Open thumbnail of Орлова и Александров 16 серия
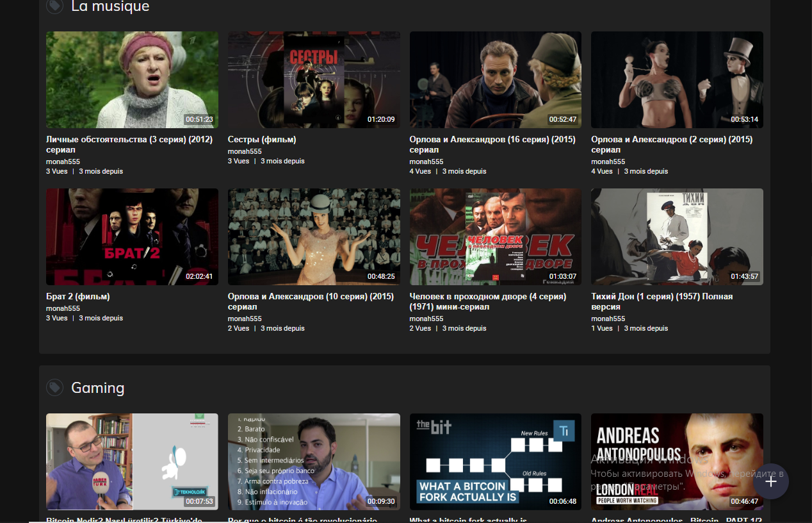Image resolution: width=812 pixels, height=523 pixels. (x=496, y=80)
